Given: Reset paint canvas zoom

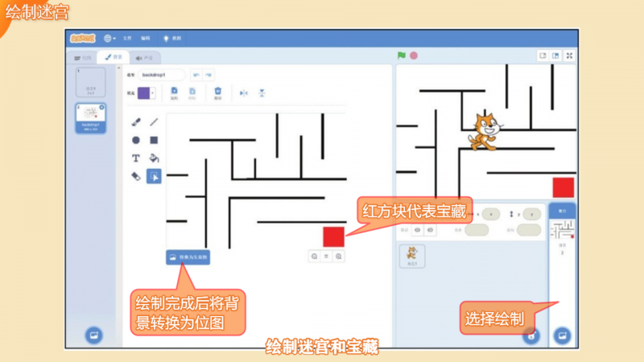Looking at the screenshot, I should (327, 257).
